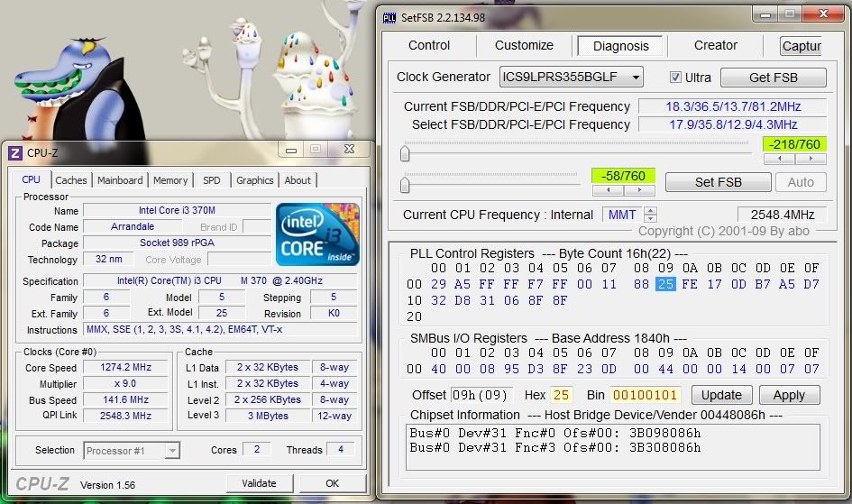The width and height of the screenshot is (852, 504).
Task: Click the lower FSB slider thumb
Action: [405, 185]
